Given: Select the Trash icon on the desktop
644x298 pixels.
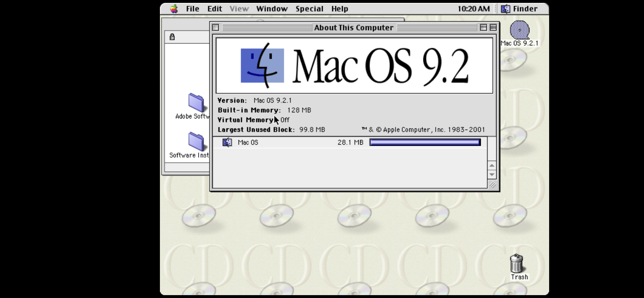Looking at the screenshot, I should [x=516, y=263].
